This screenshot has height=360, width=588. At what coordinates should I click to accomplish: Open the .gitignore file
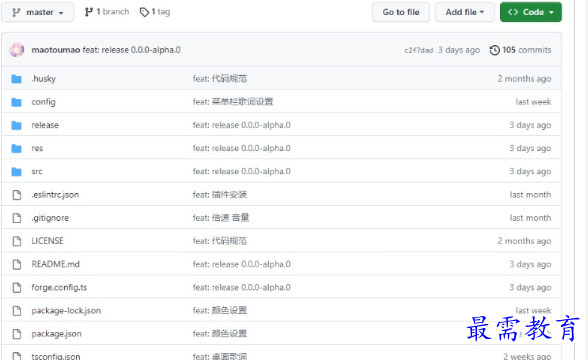pyautogui.click(x=50, y=218)
